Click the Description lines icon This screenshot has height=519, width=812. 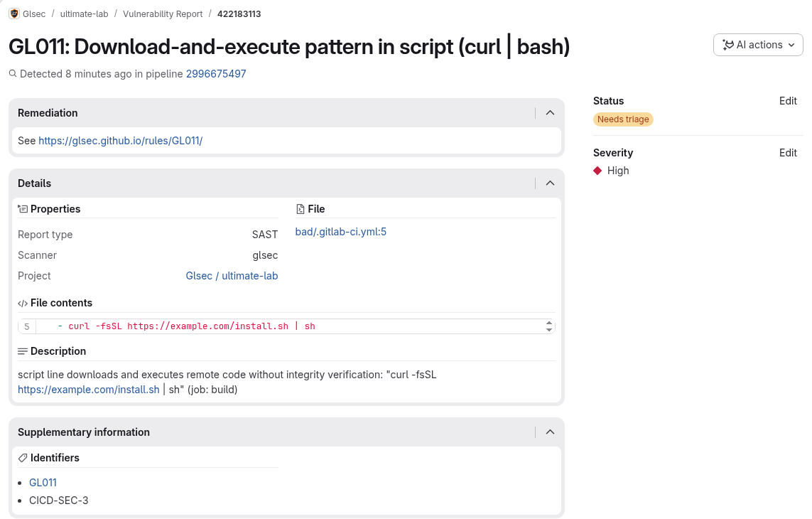[23, 351]
